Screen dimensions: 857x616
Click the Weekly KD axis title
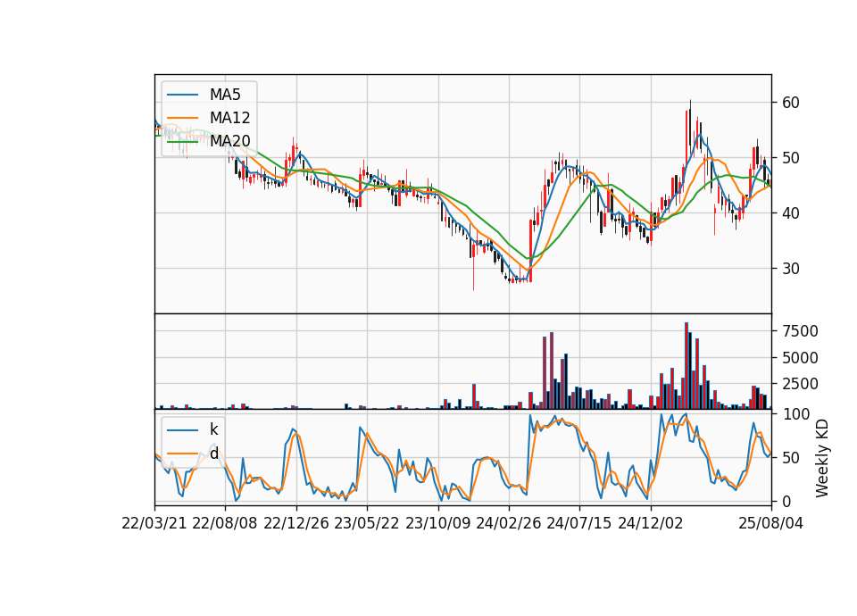click(x=822, y=458)
